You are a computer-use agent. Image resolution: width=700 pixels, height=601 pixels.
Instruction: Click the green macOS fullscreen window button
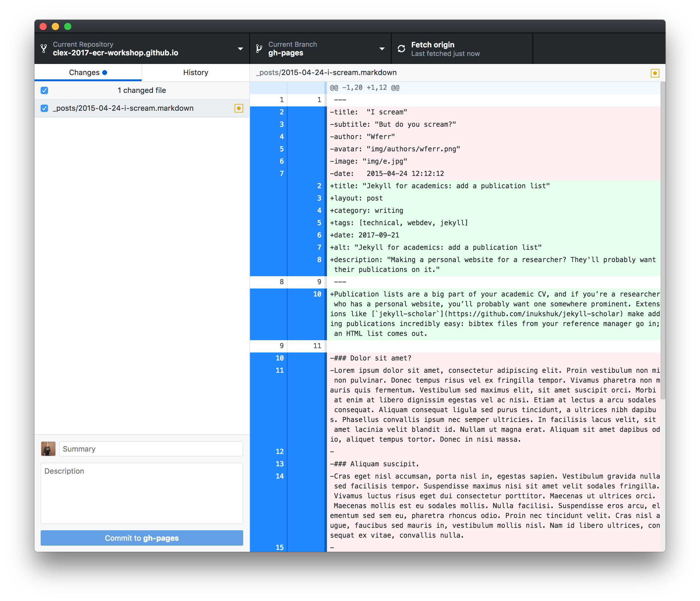point(67,26)
